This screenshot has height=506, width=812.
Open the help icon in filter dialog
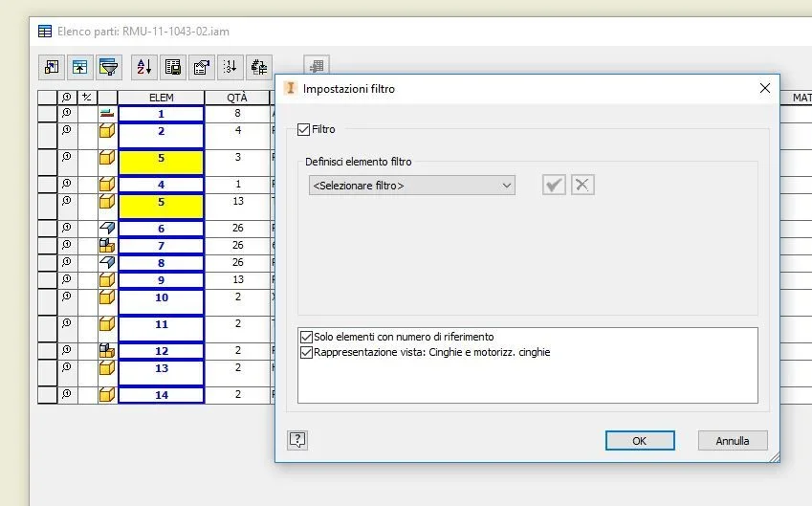297,440
